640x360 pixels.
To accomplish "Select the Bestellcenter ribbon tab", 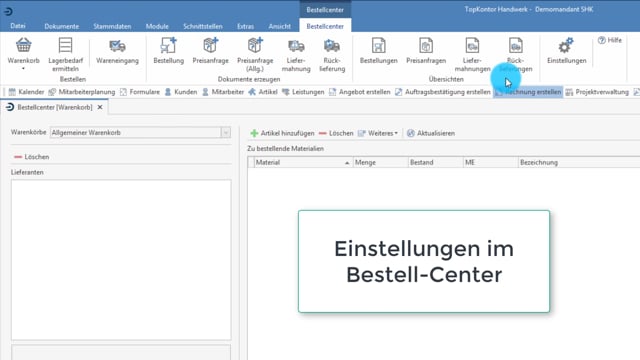I will pos(325,26).
